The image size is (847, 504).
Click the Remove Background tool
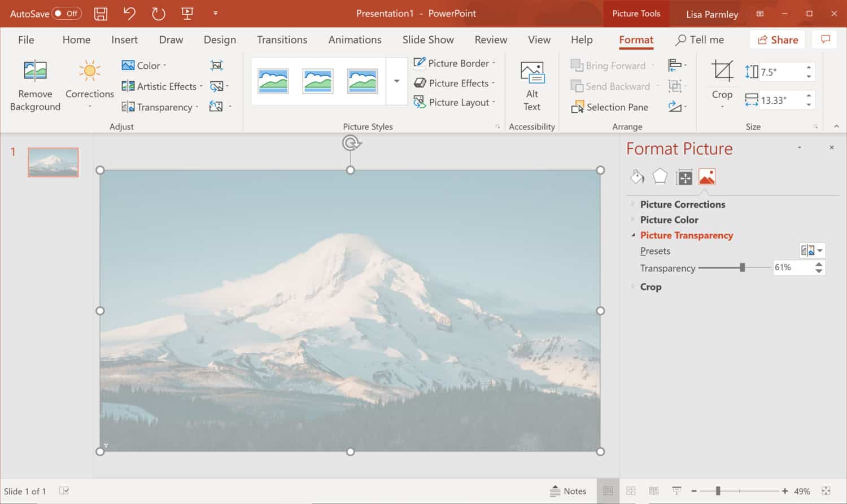point(34,85)
